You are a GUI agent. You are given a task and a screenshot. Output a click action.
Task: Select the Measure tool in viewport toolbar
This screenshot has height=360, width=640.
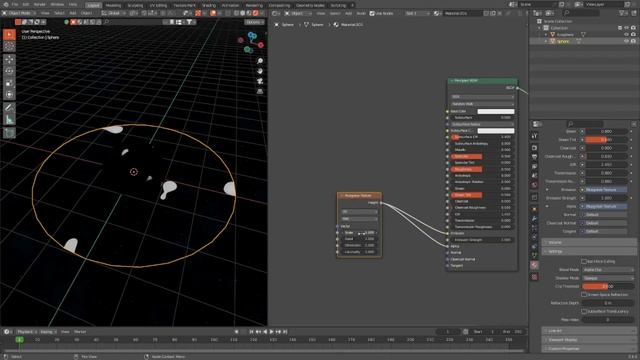9,120
